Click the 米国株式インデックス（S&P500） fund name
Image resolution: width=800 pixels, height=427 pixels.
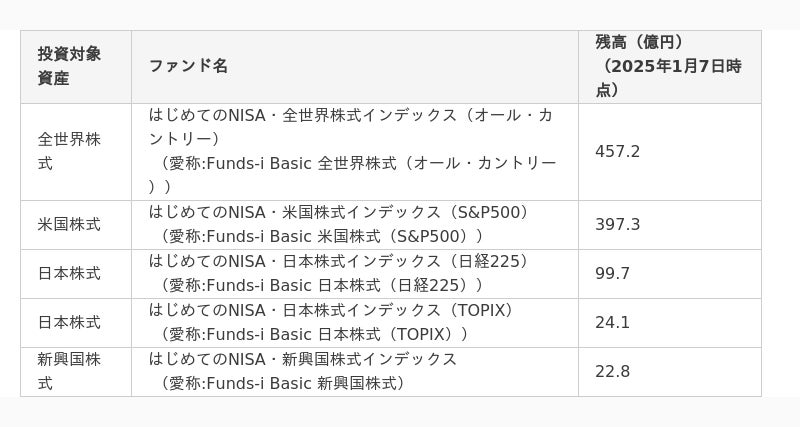tap(340, 212)
